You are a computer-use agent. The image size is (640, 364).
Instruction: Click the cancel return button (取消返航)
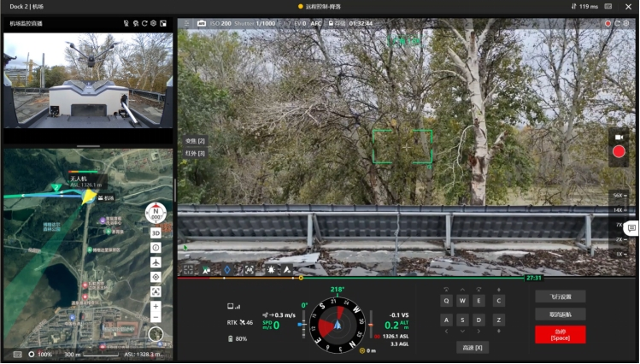click(560, 314)
